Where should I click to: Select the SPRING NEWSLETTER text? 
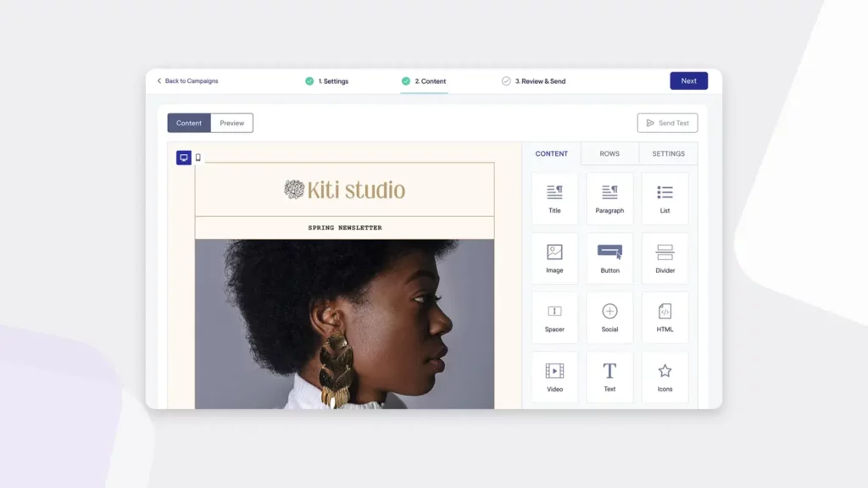pos(345,227)
